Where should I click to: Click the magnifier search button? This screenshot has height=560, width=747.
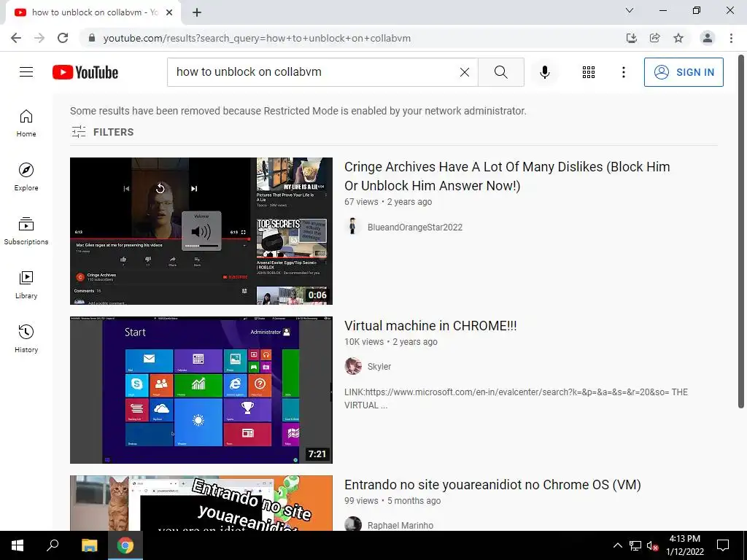[x=500, y=72]
